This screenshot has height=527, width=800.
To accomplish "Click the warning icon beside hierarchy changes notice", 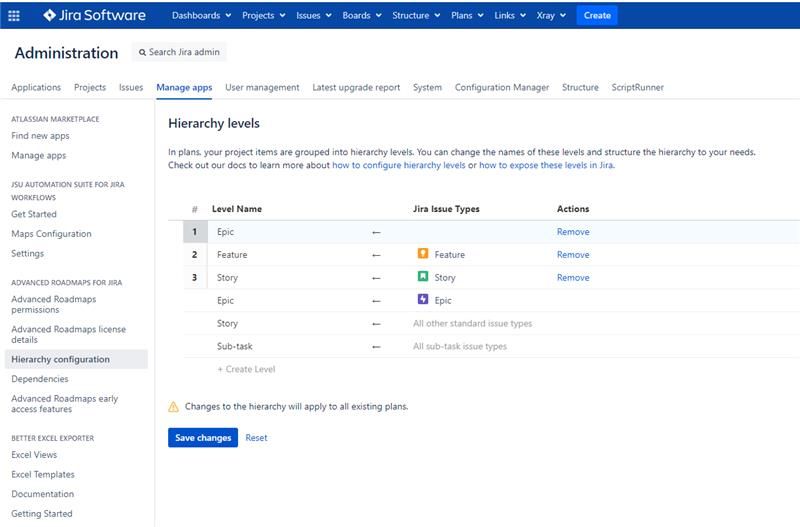I will point(173,407).
